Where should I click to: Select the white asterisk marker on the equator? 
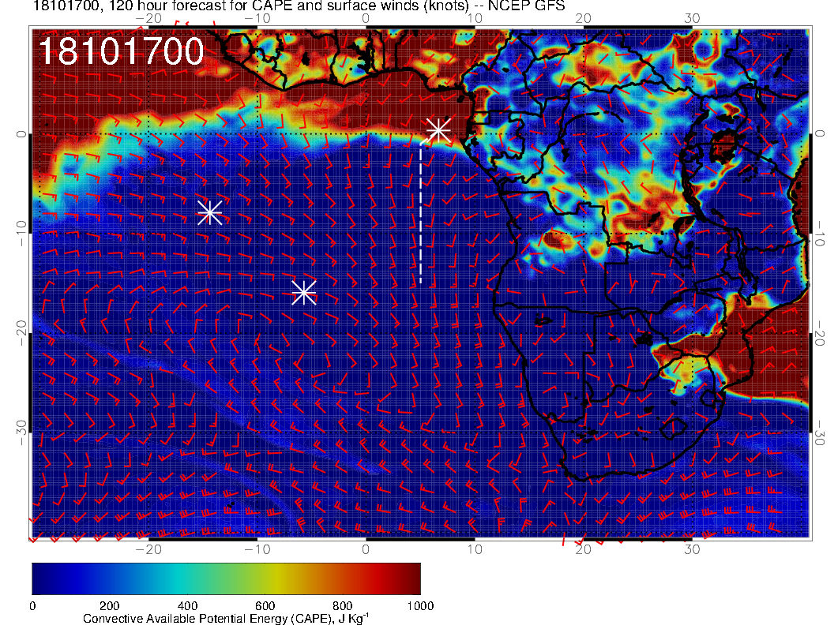click(439, 130)
